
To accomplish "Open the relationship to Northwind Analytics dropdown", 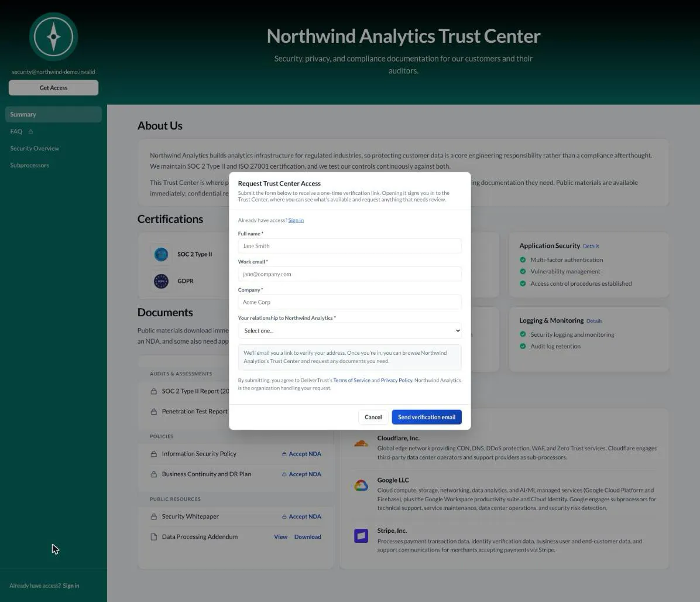I will point(350,330).
